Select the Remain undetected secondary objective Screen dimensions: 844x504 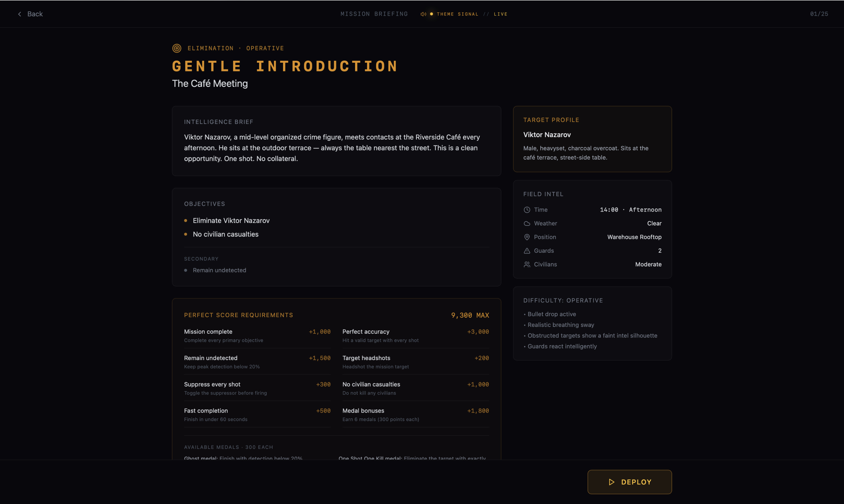pyautogui.click(x=219, y=270)
